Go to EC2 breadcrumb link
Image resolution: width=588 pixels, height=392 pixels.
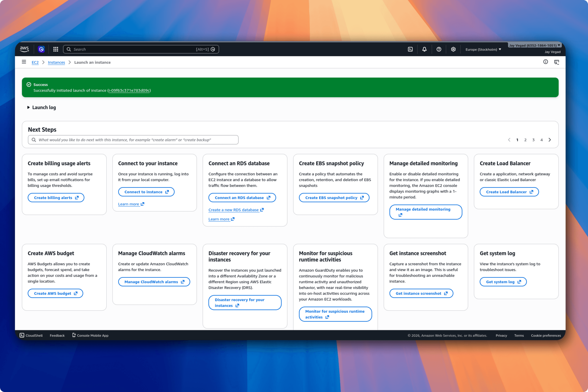[35, 62]
